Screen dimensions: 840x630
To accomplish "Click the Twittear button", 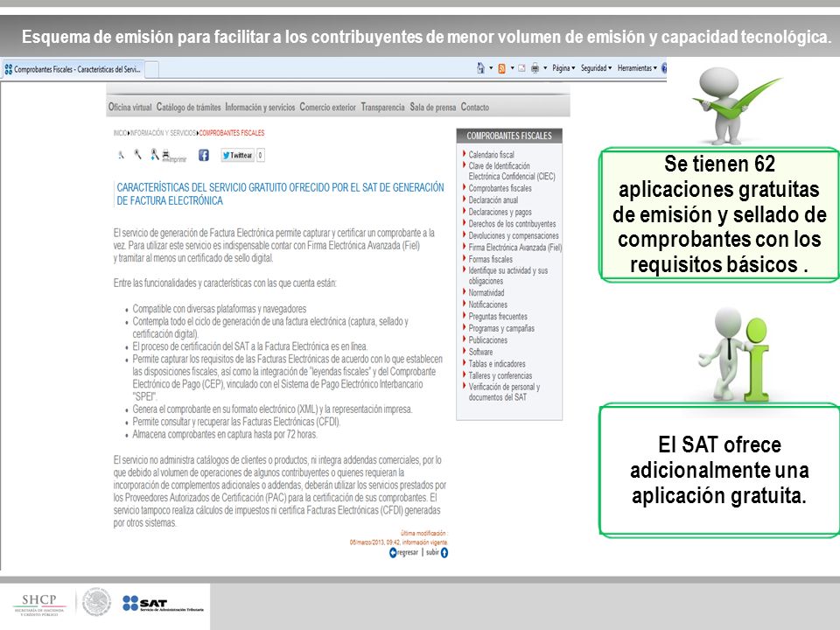I will point(237,156).
